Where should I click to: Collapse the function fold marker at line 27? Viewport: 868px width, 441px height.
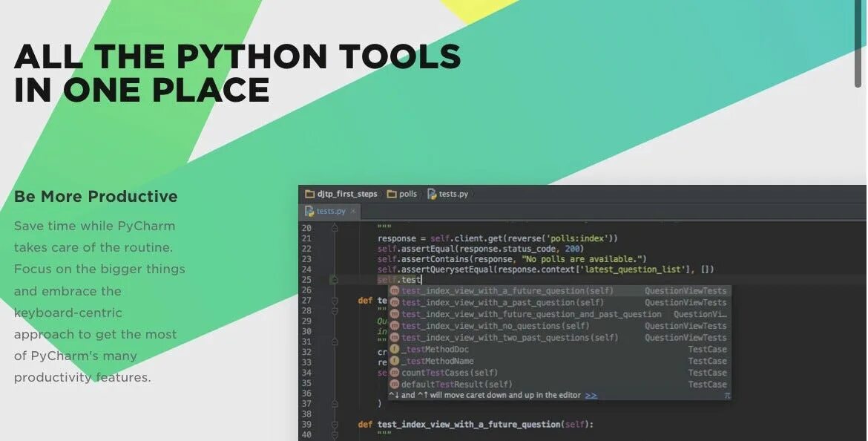click(x=335, y=301)
